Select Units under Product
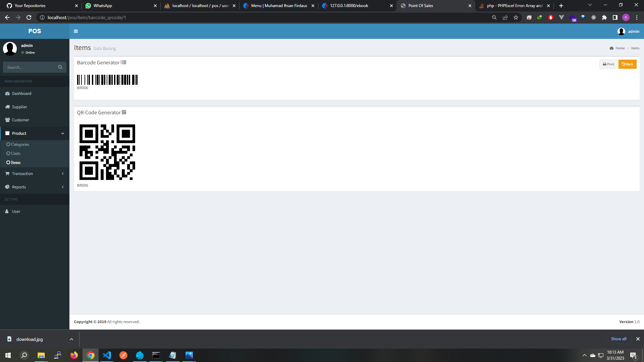This screenshot has width=644, height=362. pos(15,154)
